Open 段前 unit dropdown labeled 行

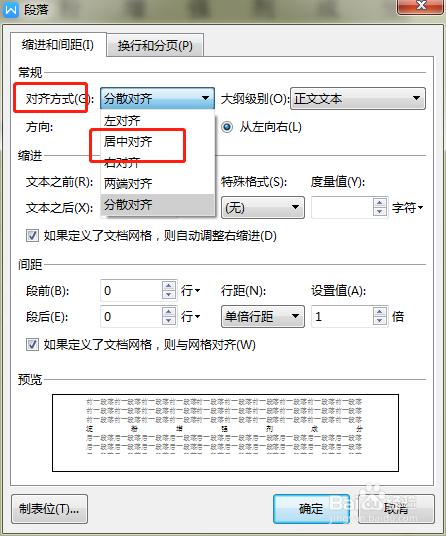(190, 291)
